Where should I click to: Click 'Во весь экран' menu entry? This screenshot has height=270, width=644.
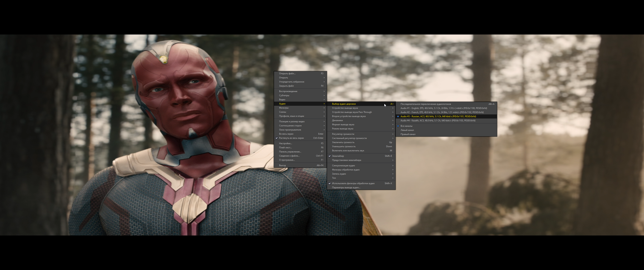point(300,134)
